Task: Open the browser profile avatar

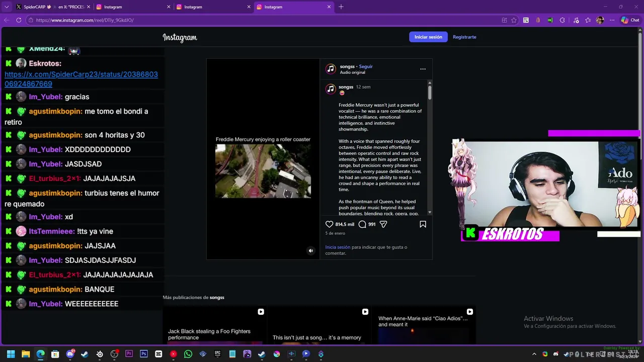Action: click(x=600, y=20)
